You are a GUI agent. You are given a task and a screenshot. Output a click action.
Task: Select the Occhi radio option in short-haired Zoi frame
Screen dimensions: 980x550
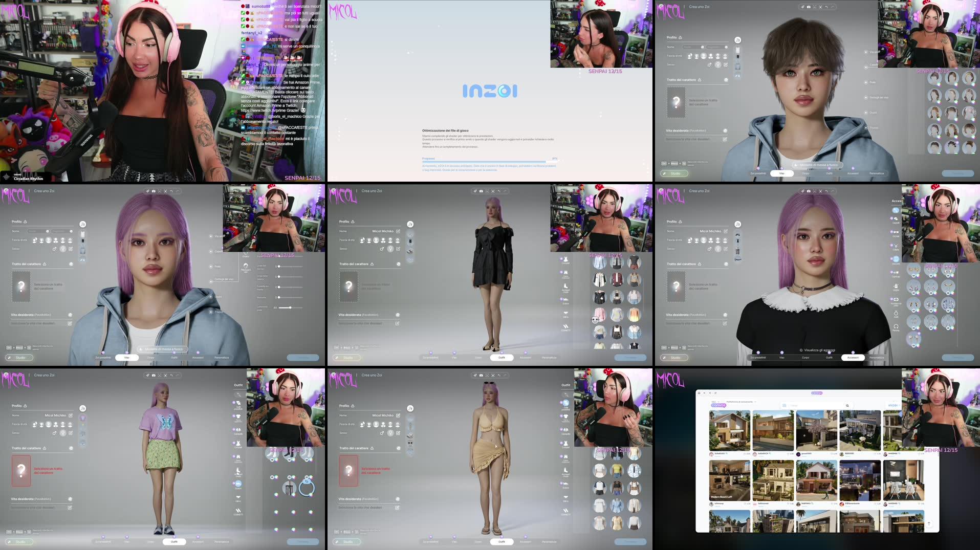[866, 113]
